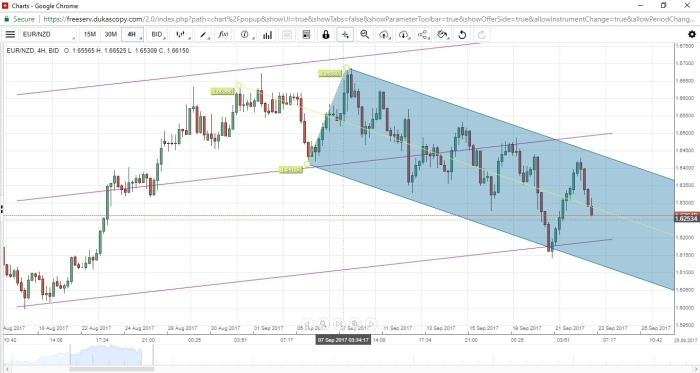Switch to the 30M timeframe
Viewport: 700px width, 373px height.
click(110, 34)
